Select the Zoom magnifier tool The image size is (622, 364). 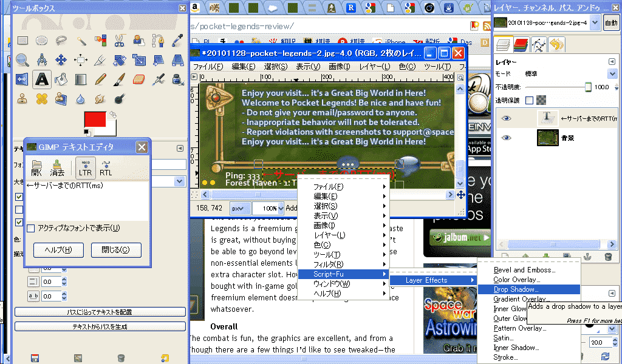(x=22, y=60)
